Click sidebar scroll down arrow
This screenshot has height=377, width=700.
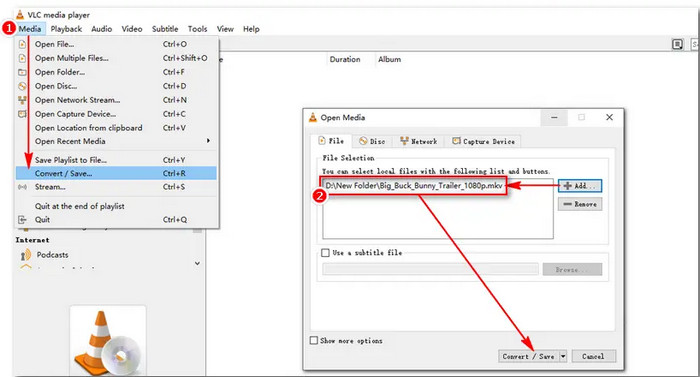[197, 264]
